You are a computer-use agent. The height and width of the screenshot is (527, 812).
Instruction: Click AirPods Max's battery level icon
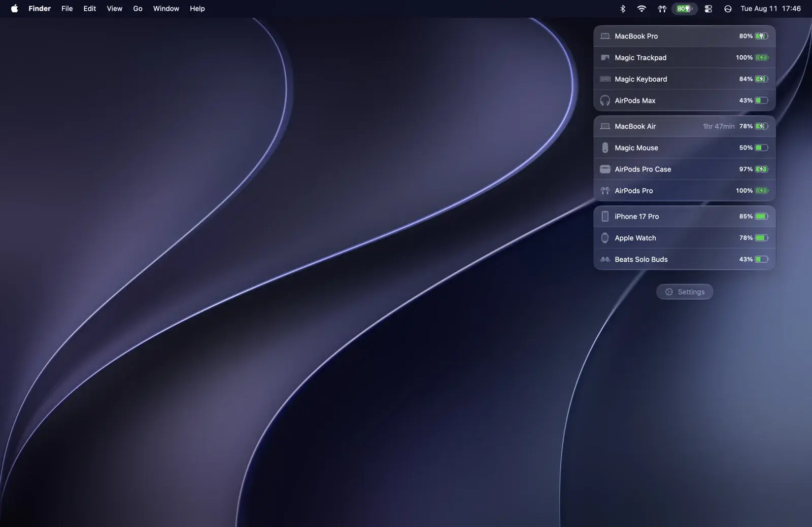tap(762, 100)
